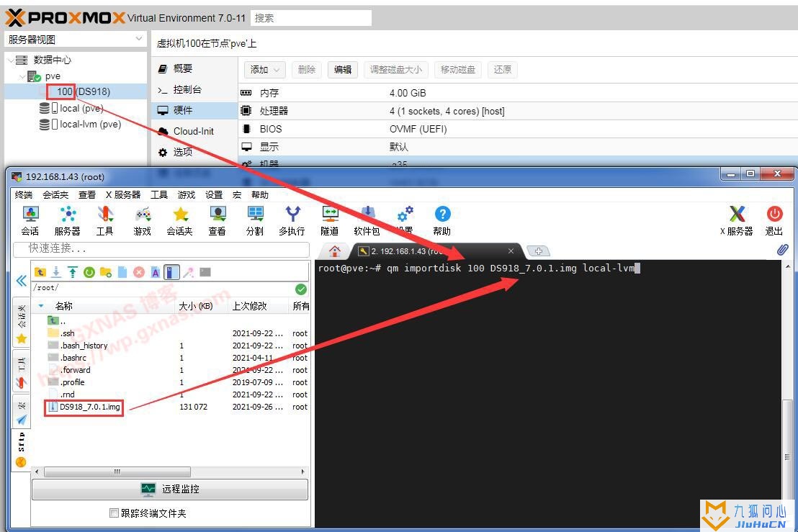
Task: Click the Proxmox 搜索 search field
Action: (311, 18)
